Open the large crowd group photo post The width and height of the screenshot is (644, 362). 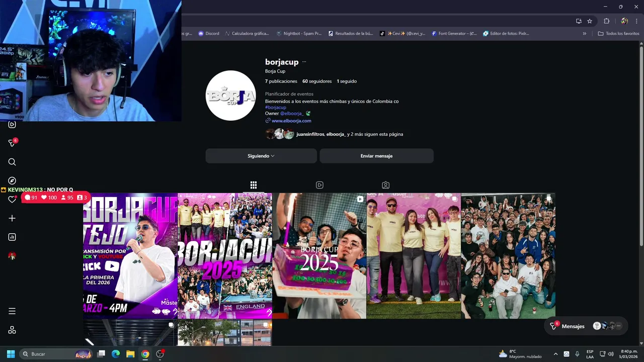coord(508,256)
